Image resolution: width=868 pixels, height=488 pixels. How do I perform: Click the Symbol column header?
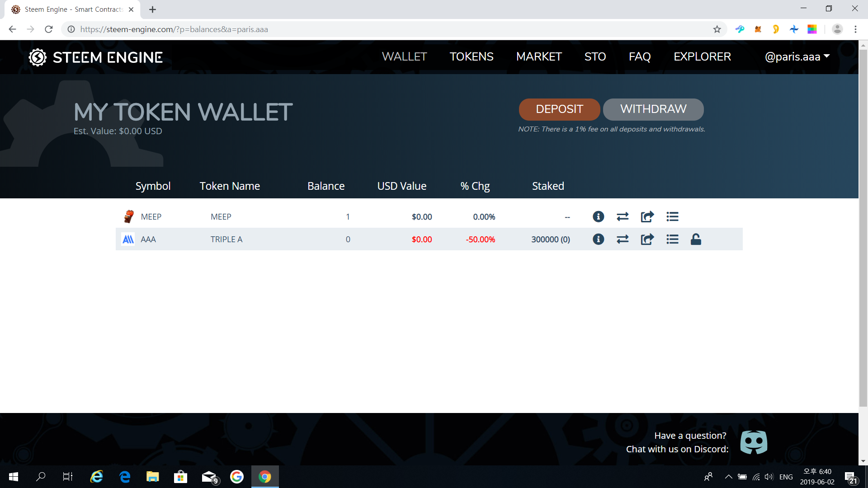coord(153,186)
